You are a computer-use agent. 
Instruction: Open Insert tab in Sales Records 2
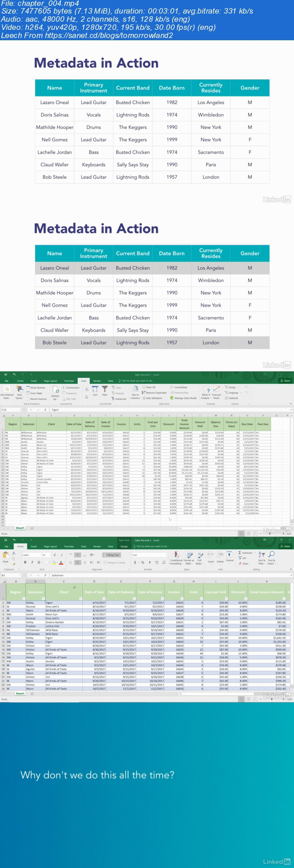(33, 546)
